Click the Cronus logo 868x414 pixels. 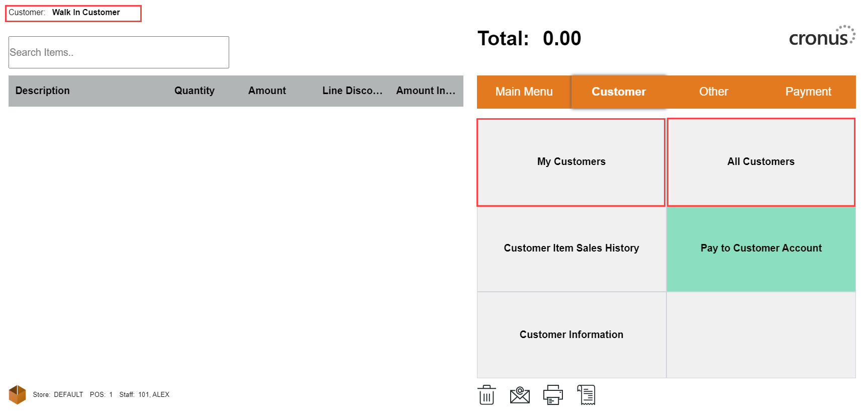pyautogui.click(x=821, y=37)
